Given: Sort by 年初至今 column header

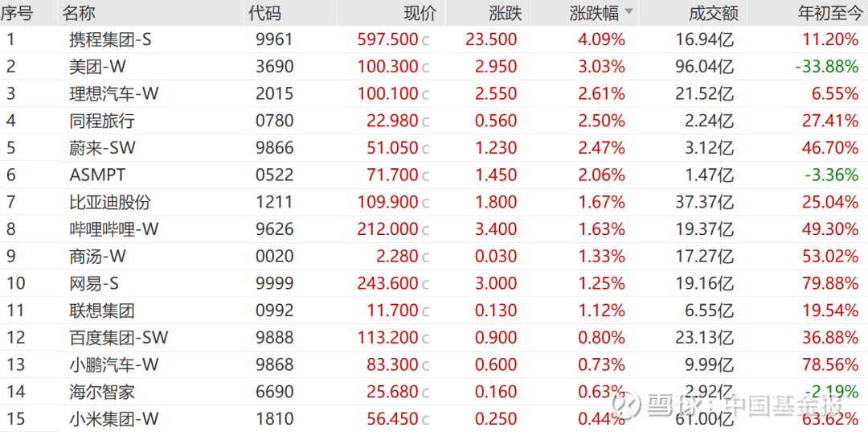Looking at the screenshot, I should (x=828, y=13).
